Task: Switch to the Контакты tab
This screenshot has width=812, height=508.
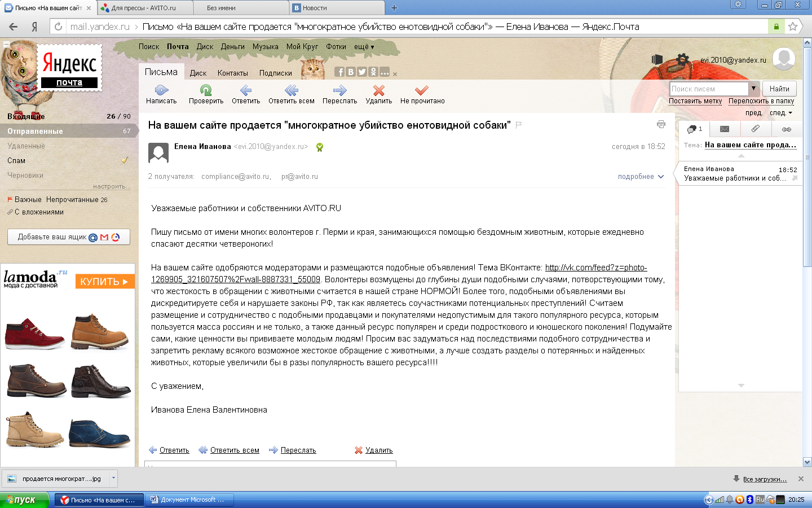Action: coord(233,73)
